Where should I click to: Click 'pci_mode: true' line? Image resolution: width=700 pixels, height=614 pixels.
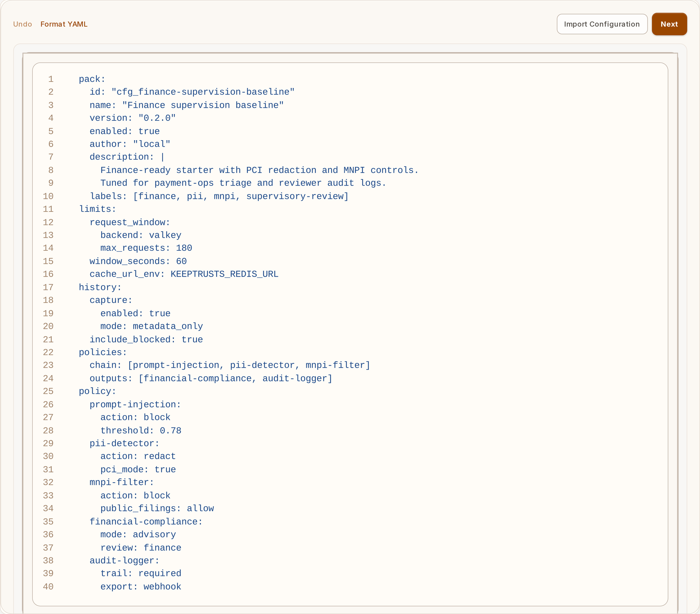tap(138, 470)
